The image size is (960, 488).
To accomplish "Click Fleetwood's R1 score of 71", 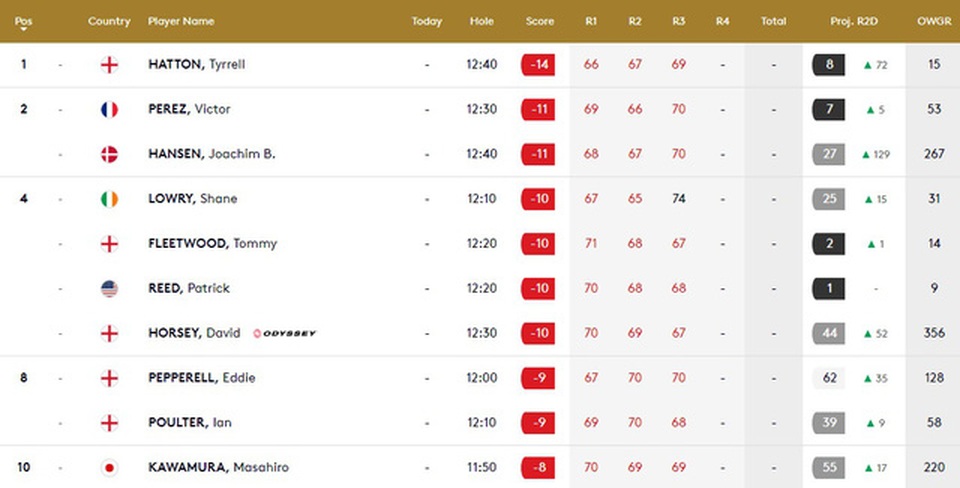I will (x=591, y=244).
